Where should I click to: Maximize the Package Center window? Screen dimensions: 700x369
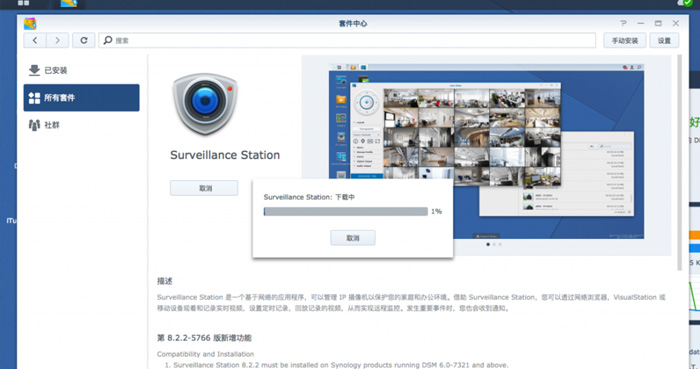click(658, 23)
